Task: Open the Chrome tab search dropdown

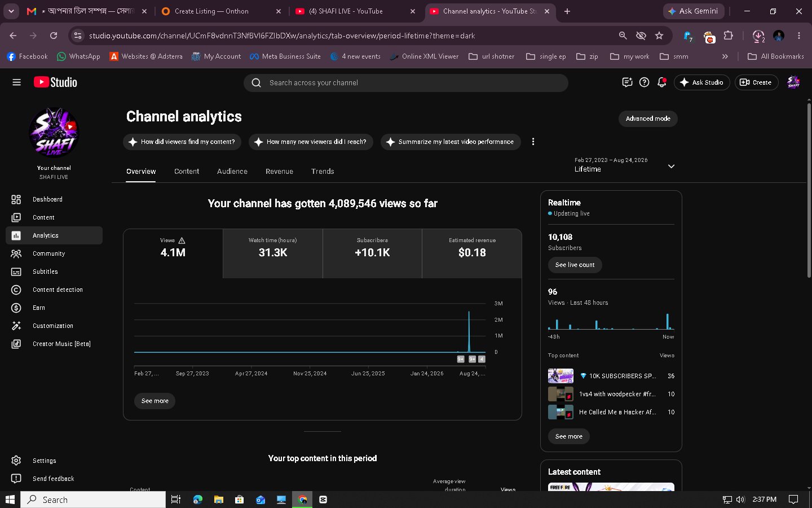Action: (11, 11)
